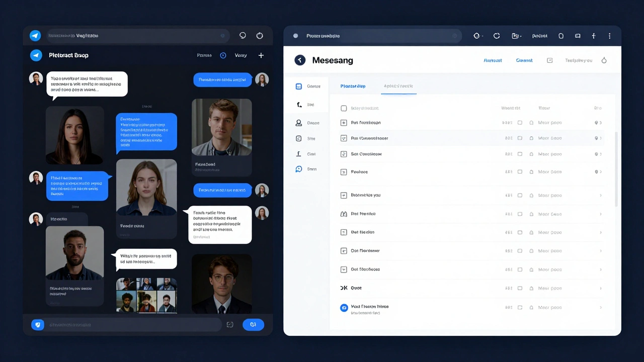The width and height of the screenshot is (644, 362).
Task: Open the three-dot overflow menu on the toolbar
Action: [x=609, y=36]
